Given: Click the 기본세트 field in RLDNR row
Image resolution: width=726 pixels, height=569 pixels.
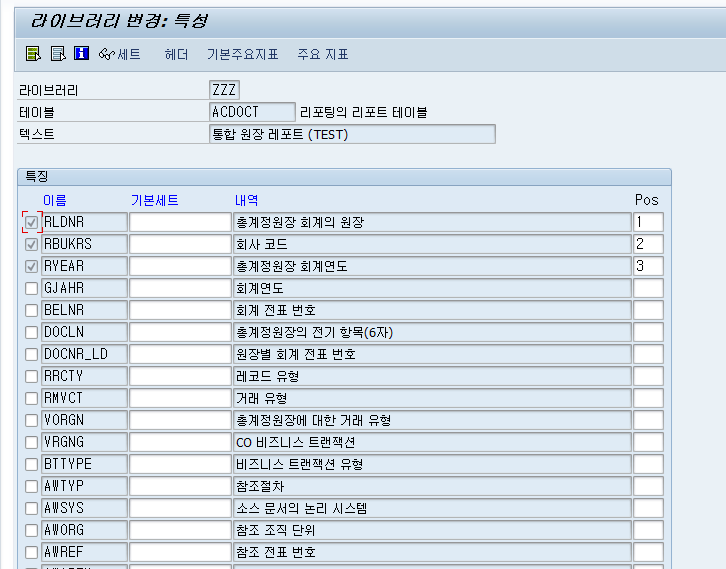Looking at the screenshot, I should [180, 222].
